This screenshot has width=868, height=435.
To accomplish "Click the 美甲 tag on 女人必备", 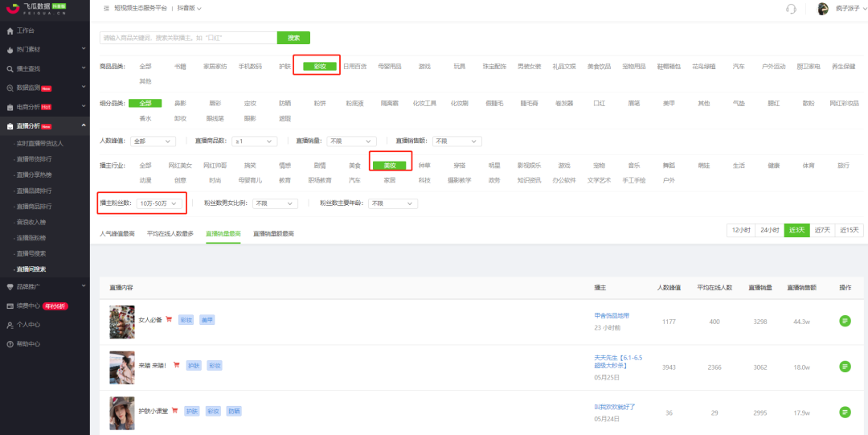I will pos(207,320).
